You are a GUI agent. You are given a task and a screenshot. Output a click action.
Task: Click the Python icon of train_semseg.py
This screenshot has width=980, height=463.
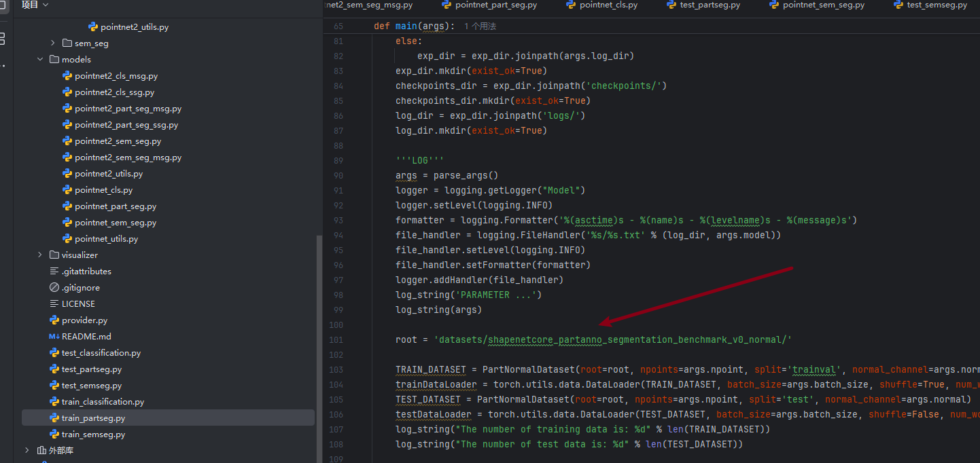pos(54,434)
